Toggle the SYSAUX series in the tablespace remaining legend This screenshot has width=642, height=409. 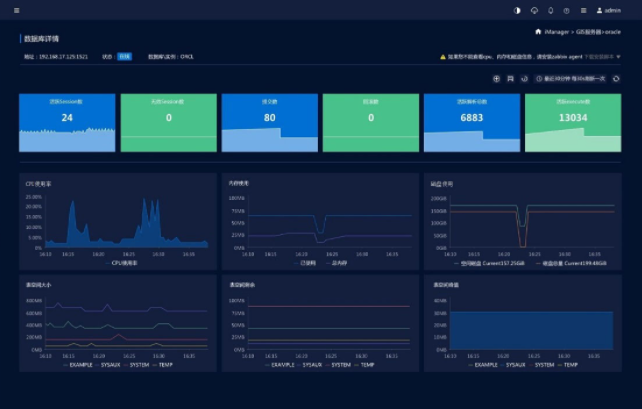point(311,365)
